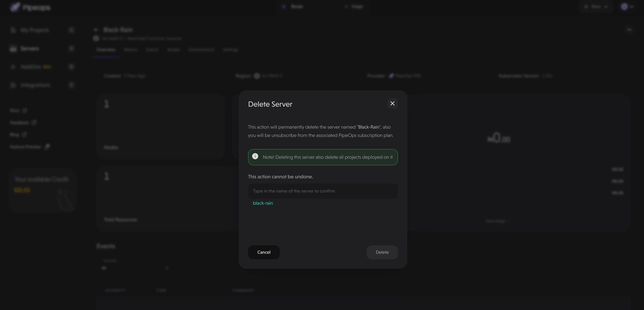Open Servers in the sidebar
This screenshot has height=310, width=644.
click(42, 48)
